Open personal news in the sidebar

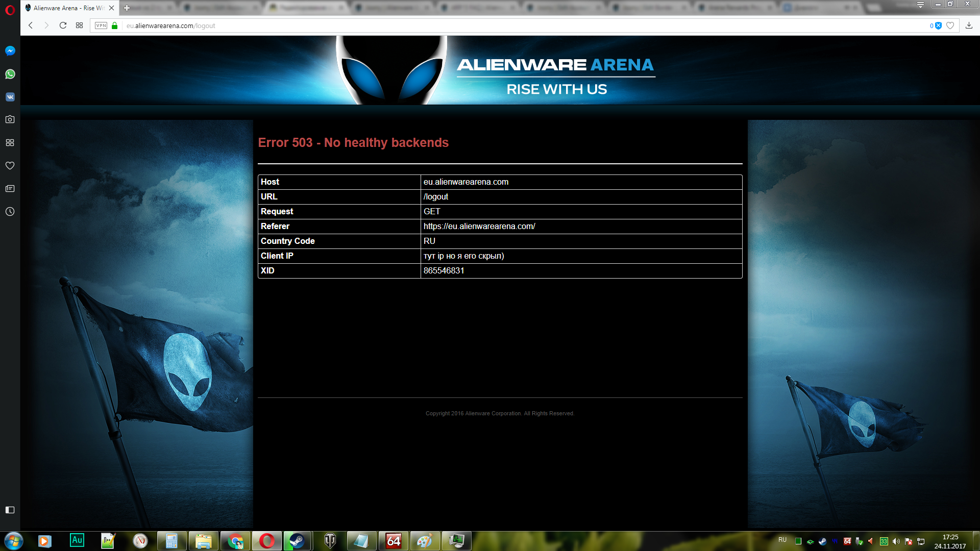click(x=10, y=188)
